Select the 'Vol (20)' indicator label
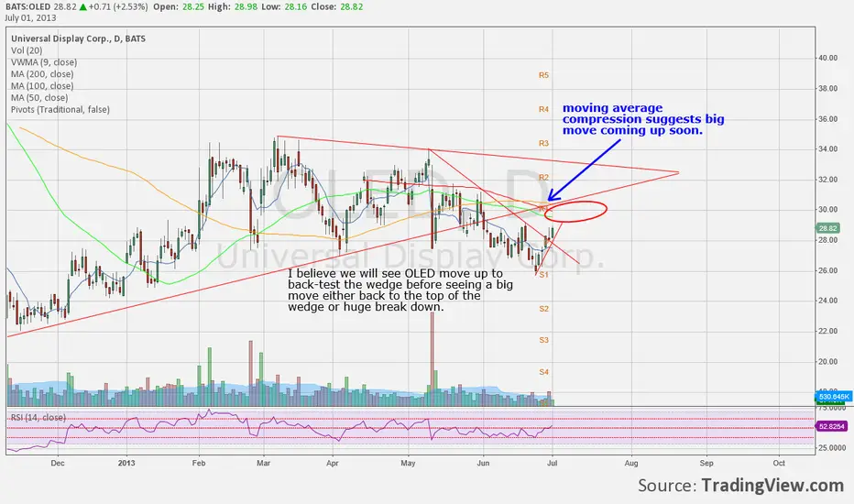Screen dimensions: 854x504 click(27, 50)
